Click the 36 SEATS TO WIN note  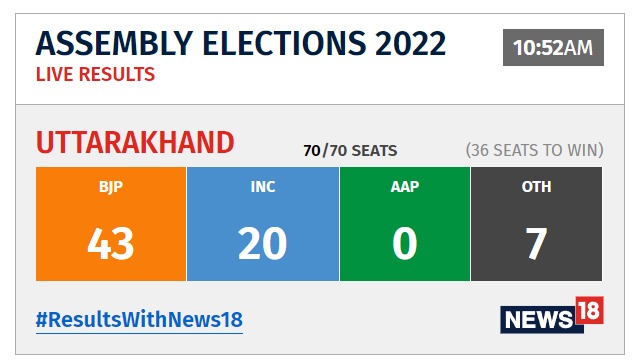[535, 150]
